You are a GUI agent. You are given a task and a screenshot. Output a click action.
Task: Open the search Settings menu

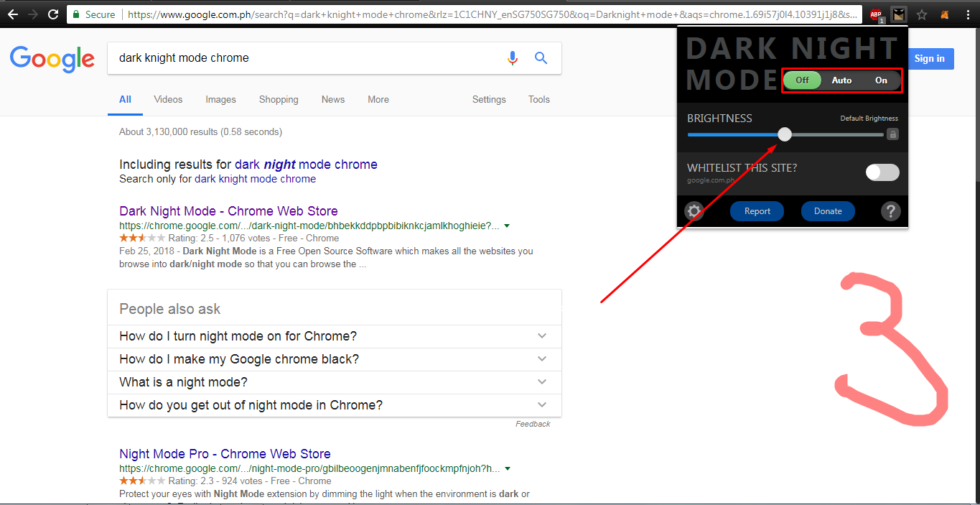click(x=489, y=100)
